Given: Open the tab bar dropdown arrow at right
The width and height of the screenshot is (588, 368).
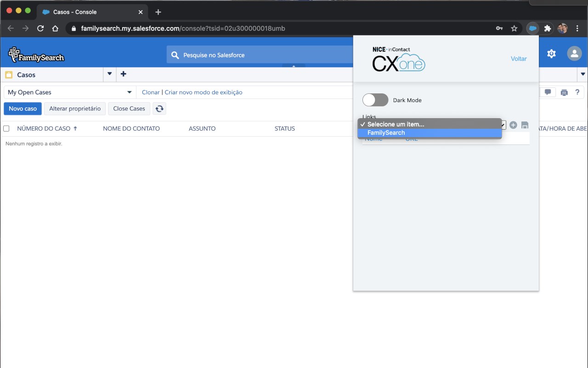Looking at the screenshot, I should (583, 74).
